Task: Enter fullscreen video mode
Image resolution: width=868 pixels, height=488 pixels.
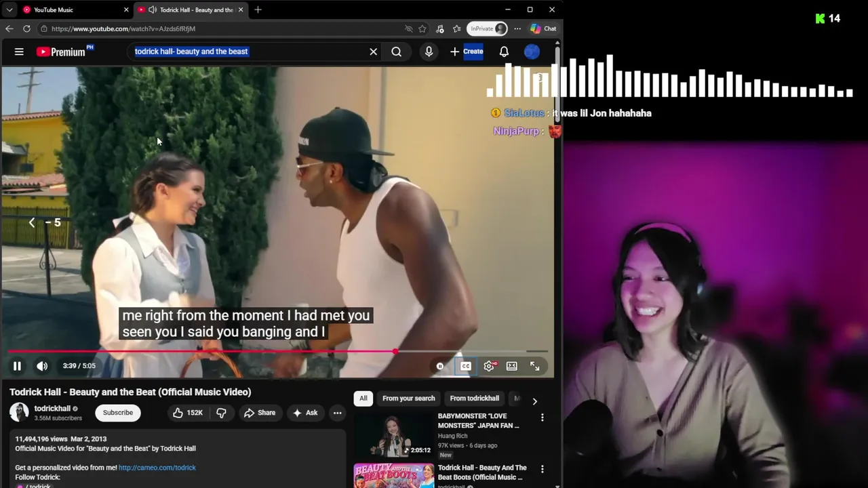Action: [534, 366]
